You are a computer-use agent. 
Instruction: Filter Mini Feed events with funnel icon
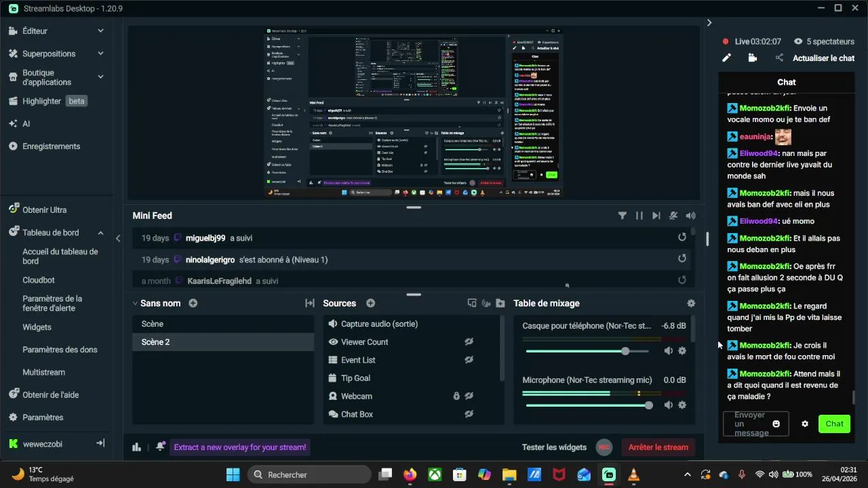(x=622, y=216)
